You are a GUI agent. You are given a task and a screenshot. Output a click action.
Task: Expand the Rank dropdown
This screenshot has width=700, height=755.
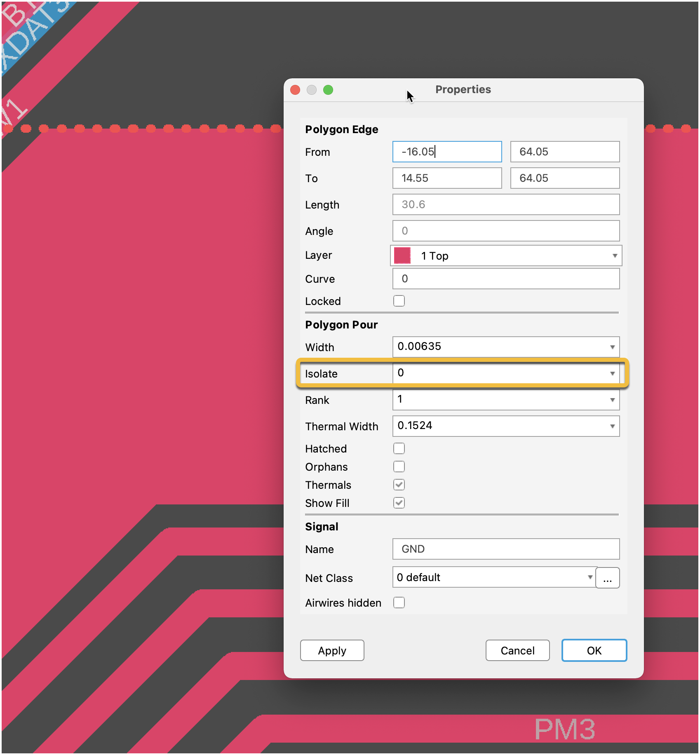pyautogui.click(x=613, y=399)
